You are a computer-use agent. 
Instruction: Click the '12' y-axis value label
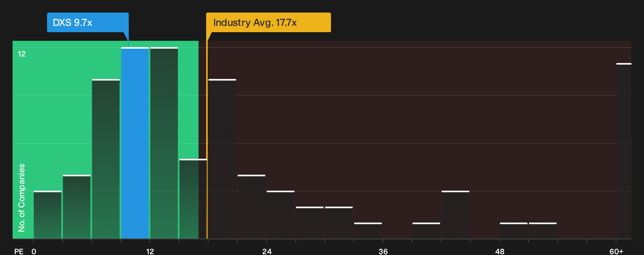pos(22,54)
